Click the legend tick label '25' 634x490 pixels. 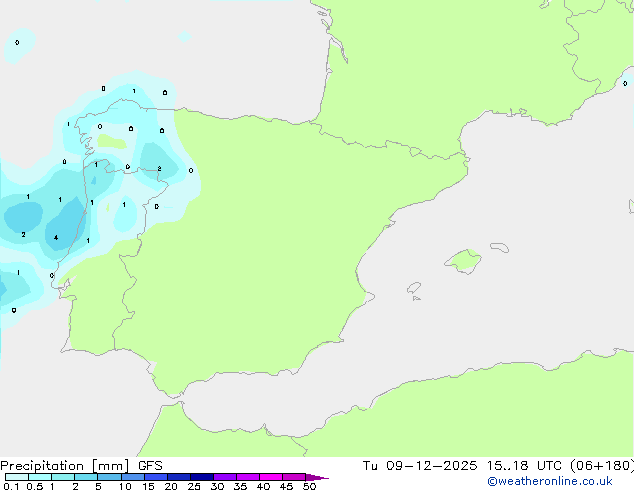pyautogui.click(x=194, y=486)
